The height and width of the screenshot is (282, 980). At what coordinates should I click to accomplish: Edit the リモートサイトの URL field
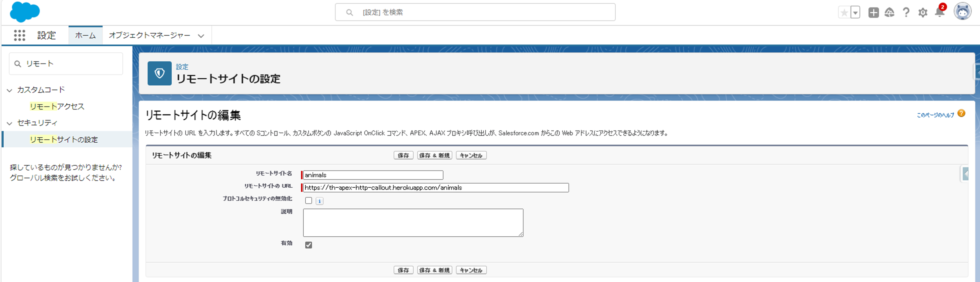(x=436, y=187)
